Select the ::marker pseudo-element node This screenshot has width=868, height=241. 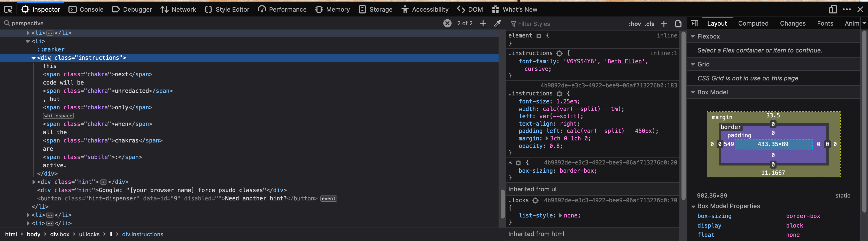pos(51,50)
